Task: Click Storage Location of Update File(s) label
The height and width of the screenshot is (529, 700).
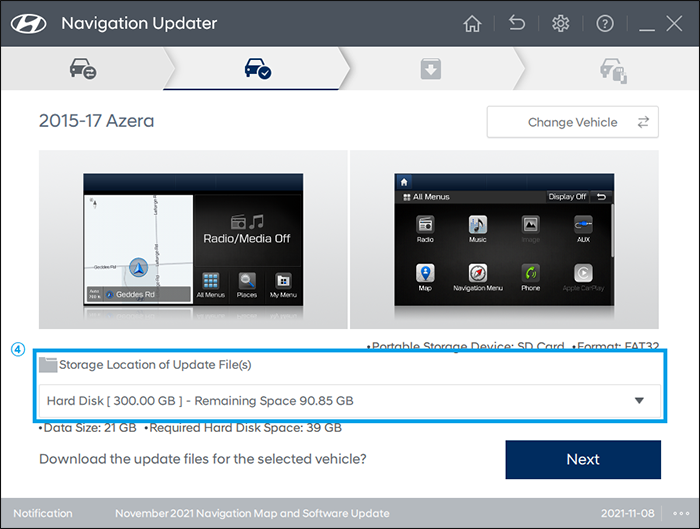Action: 155,365
